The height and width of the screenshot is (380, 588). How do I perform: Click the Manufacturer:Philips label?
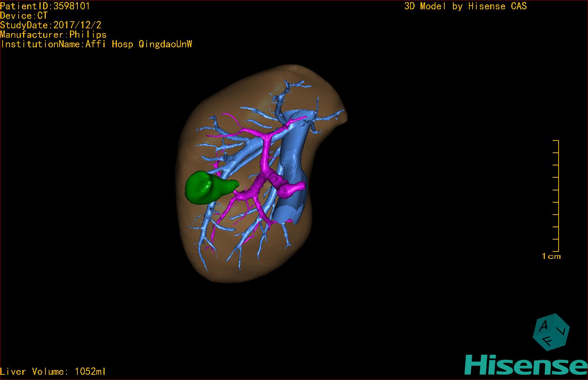pyautogui.click(x=53, y=35)
